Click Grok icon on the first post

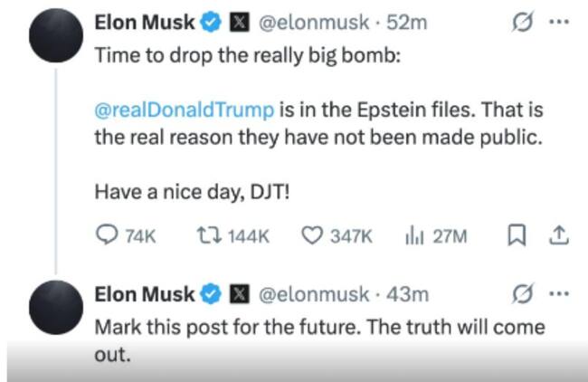click(x=520, y=23)
